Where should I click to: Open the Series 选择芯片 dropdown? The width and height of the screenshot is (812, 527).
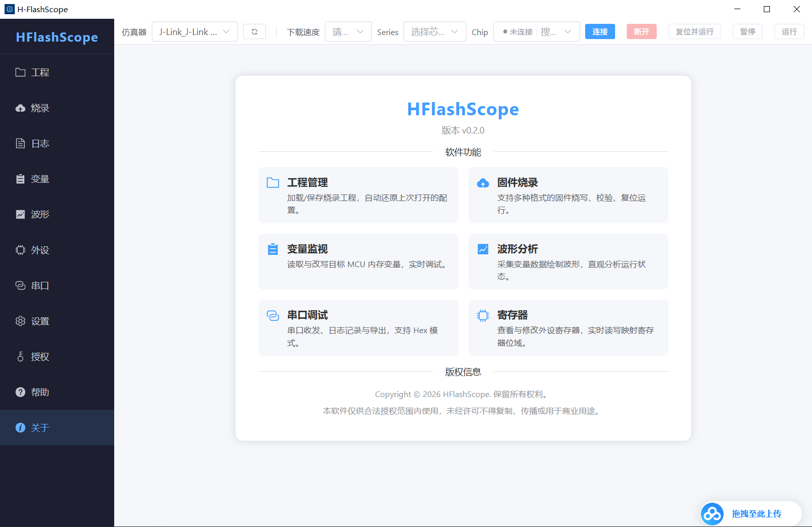(x=435, y=31)
